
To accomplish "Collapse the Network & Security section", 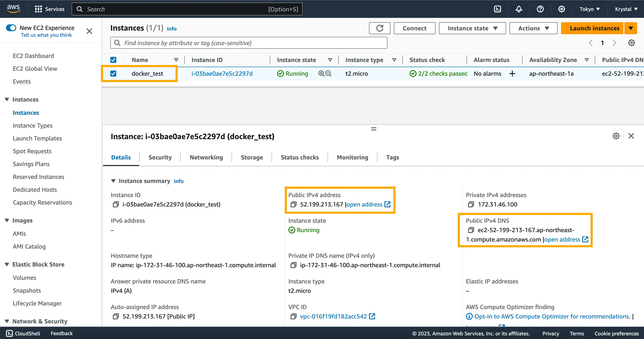I will 7,321.
